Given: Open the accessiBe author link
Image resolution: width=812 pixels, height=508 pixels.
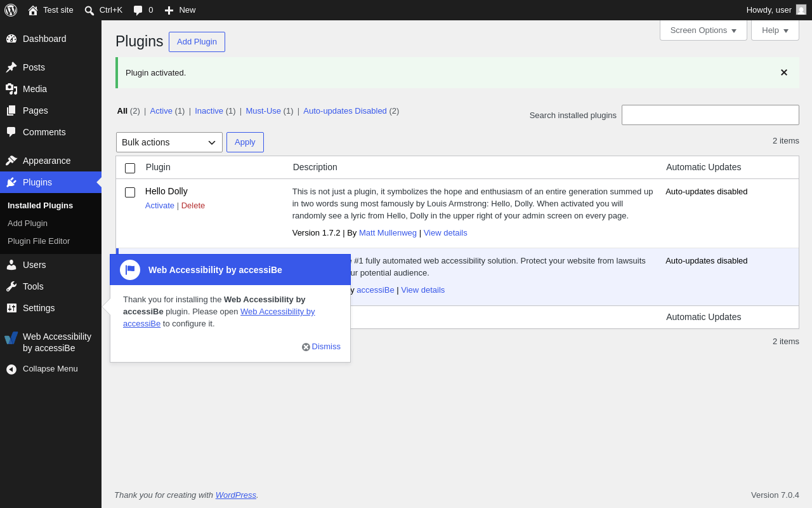Looking at the screenshot, I should click(376, 290).
